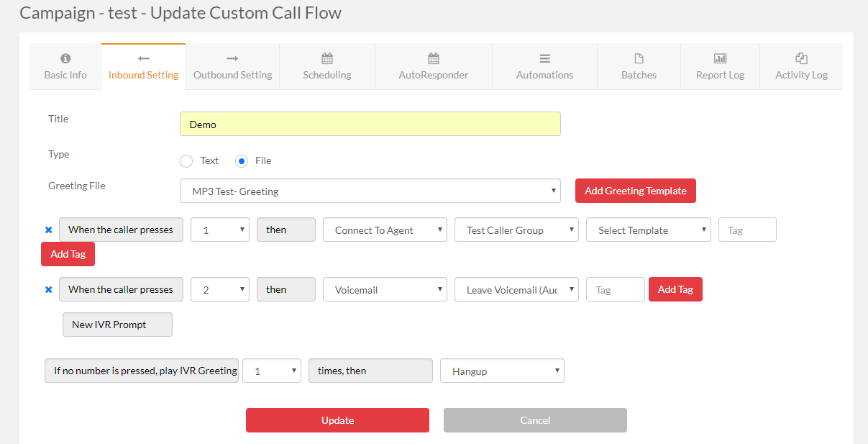Open the Select Template dropdown
Screen dimensions: 868x444
648,230
